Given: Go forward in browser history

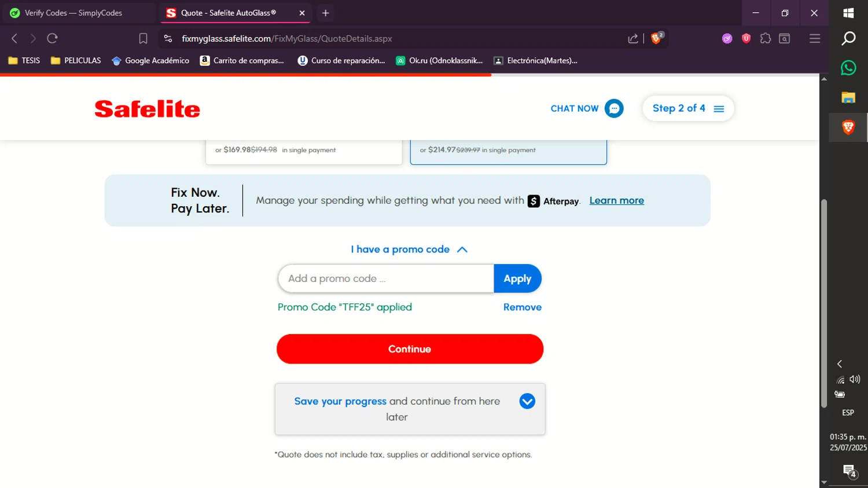Looking at the screenshot, I should tap(33, 38).
